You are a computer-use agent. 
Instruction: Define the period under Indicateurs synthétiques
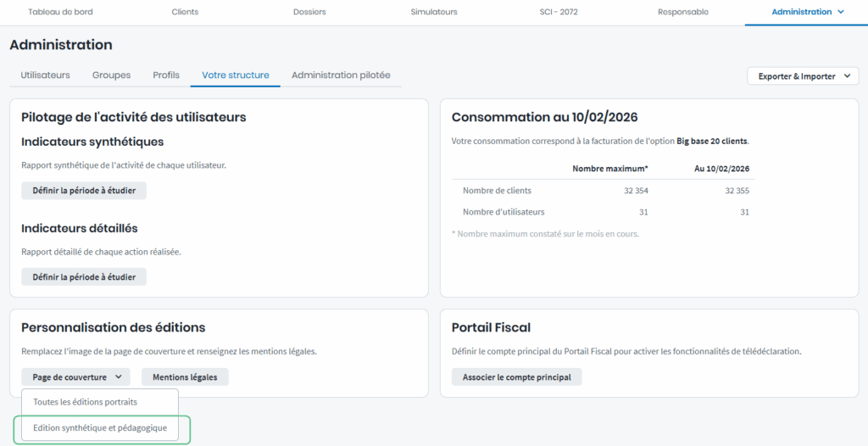(83, 191)
